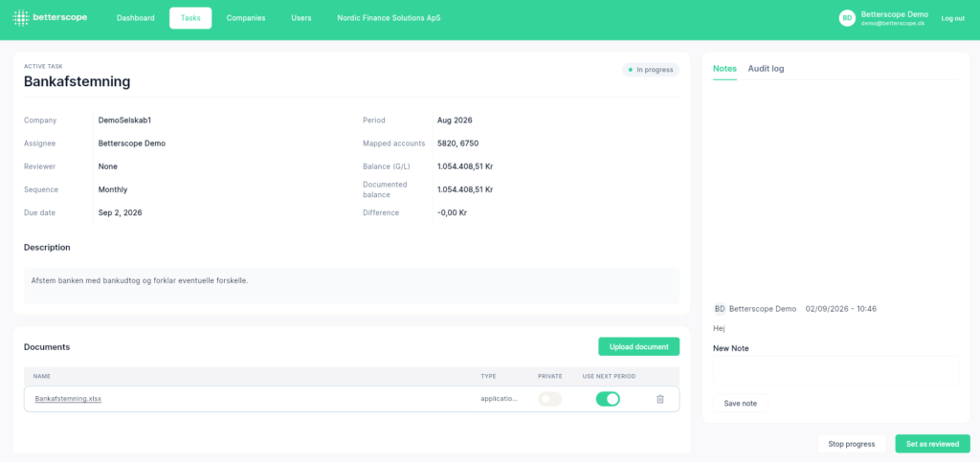Click the demo@betterscope.dk email
The width and height of the screenshot is (980, 462).
893,23
